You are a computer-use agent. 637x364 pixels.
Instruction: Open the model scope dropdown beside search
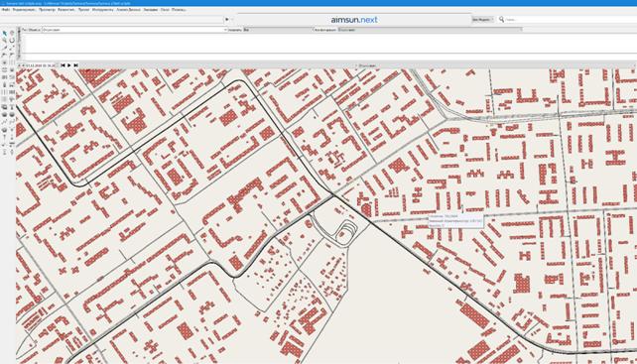click(x=483, y=19)
